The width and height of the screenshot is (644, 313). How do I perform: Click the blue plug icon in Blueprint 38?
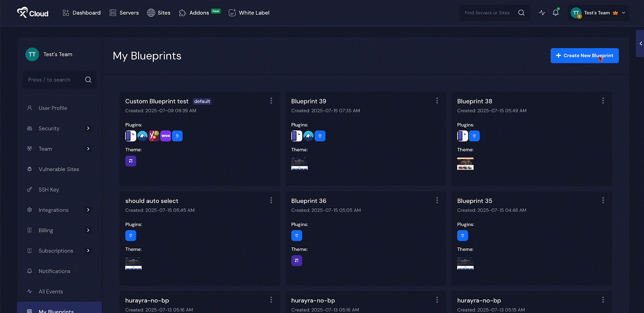tap(474, 136)
